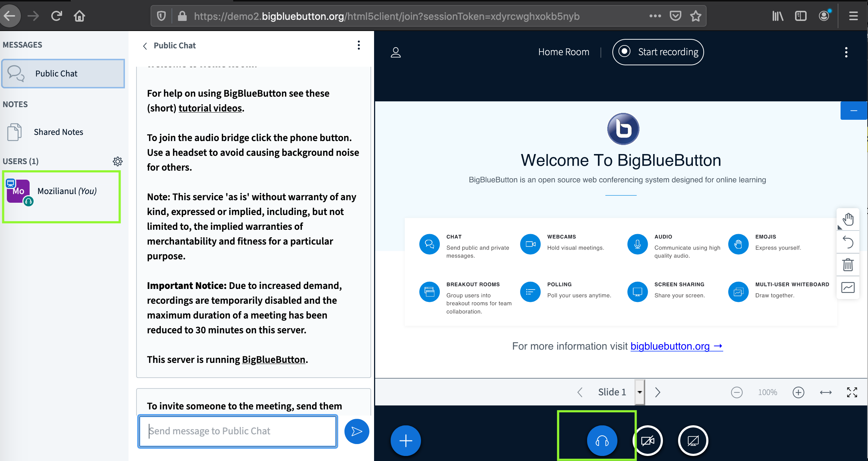868x461 pixels.
Task: Click the Chat feature icon on slide
Action: 429,244
